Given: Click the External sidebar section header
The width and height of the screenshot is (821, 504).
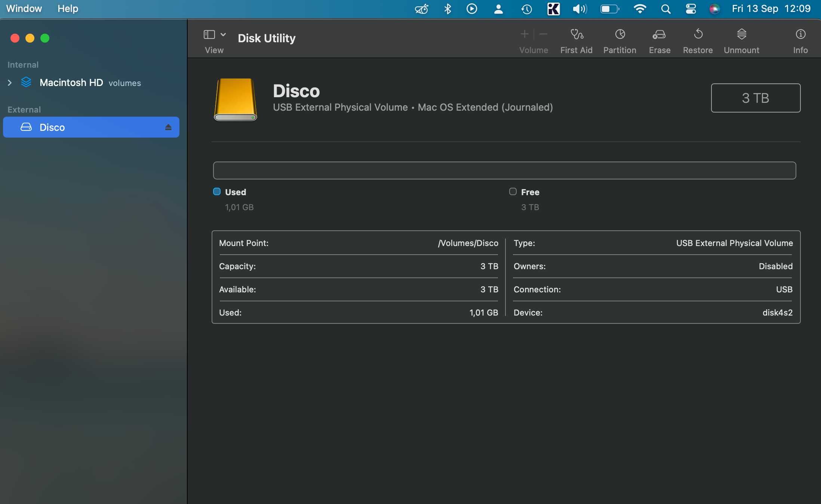Looking at the screenshot, I should (x=24, y=110).
